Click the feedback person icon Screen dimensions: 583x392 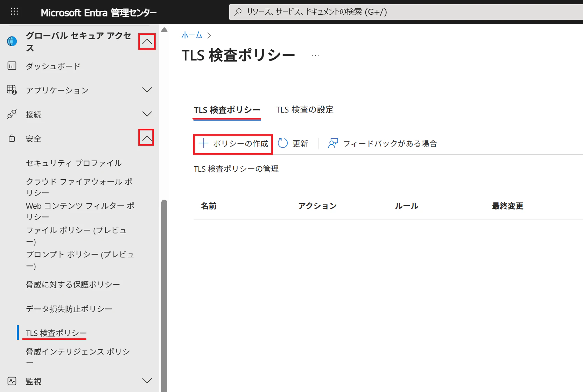coord(333,143)
